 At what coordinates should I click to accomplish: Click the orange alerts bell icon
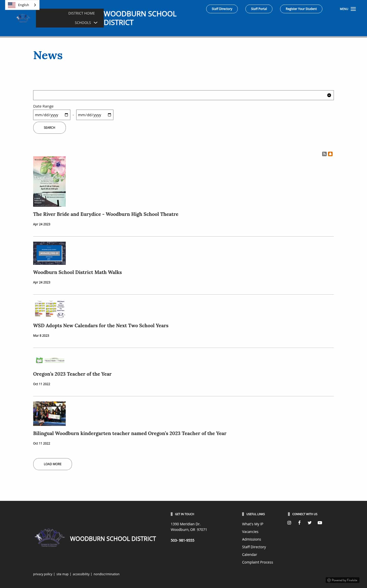click(x=330, y=154)
